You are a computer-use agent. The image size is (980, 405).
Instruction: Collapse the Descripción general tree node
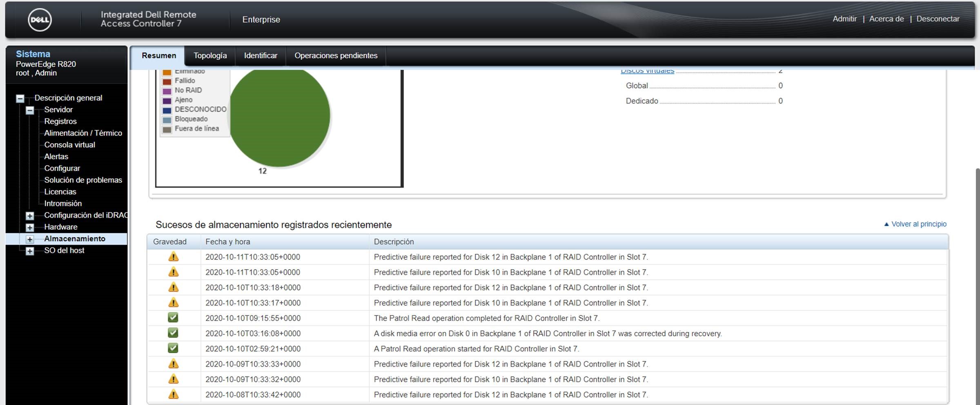click(20, 98)
